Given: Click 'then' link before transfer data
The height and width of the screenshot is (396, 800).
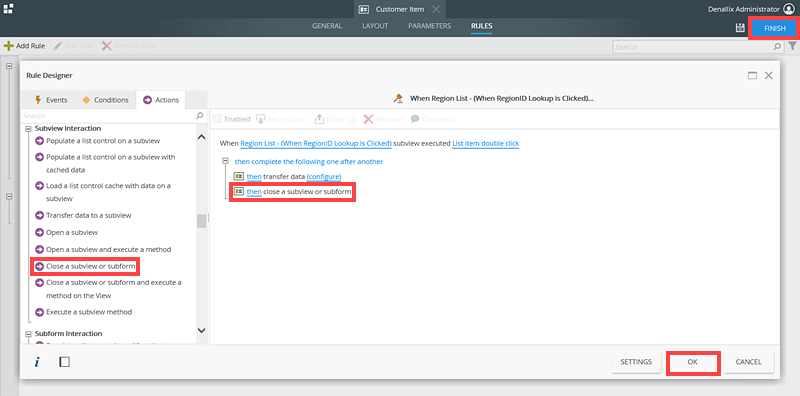Looking at the screenshot, I should tap(254, 177).
